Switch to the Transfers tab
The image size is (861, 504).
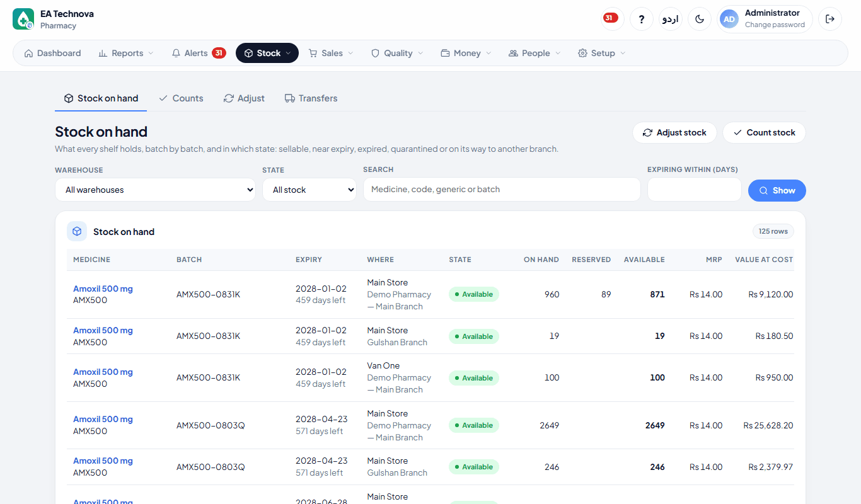point(311,98)
